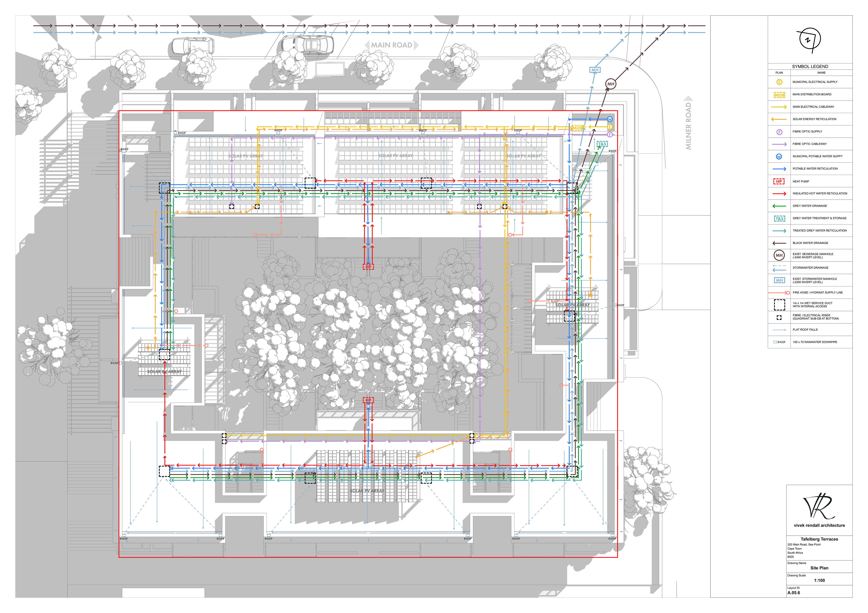The height and width of the screenshot is (613, 868).
Task: Click the bottom SOLAR PV ARRAY label
Action: (x=367, y=490)
